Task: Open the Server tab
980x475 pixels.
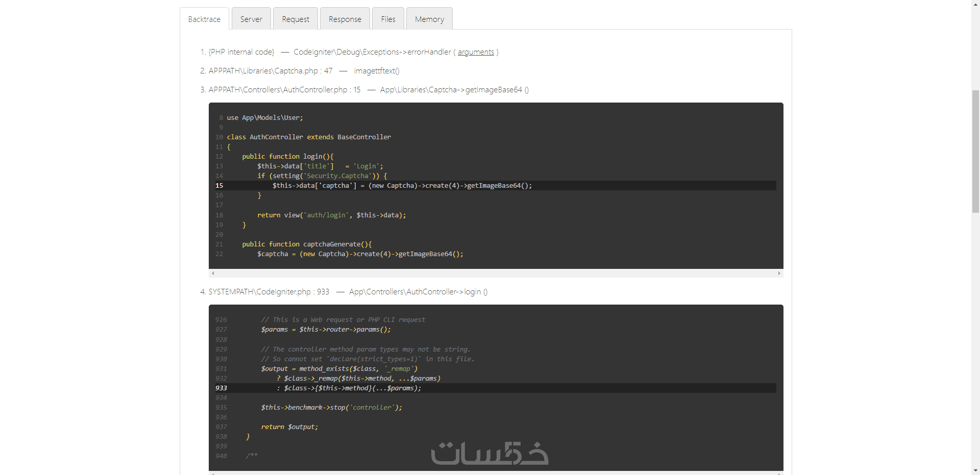Action: (251, 19)
